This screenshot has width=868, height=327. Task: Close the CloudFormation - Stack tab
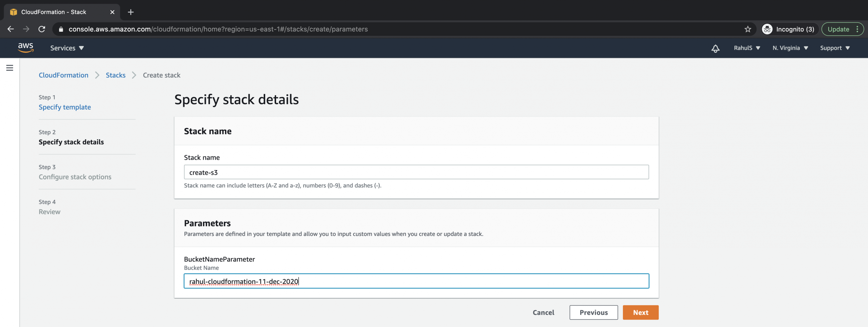click(112, 12)
